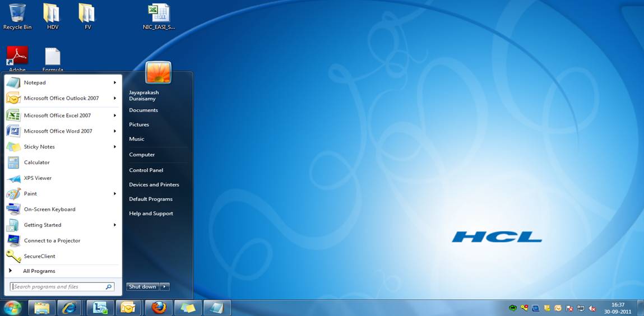
Task: Open Jayaprakash Duraisamy user folder link
Action: (x=143, y=96)
